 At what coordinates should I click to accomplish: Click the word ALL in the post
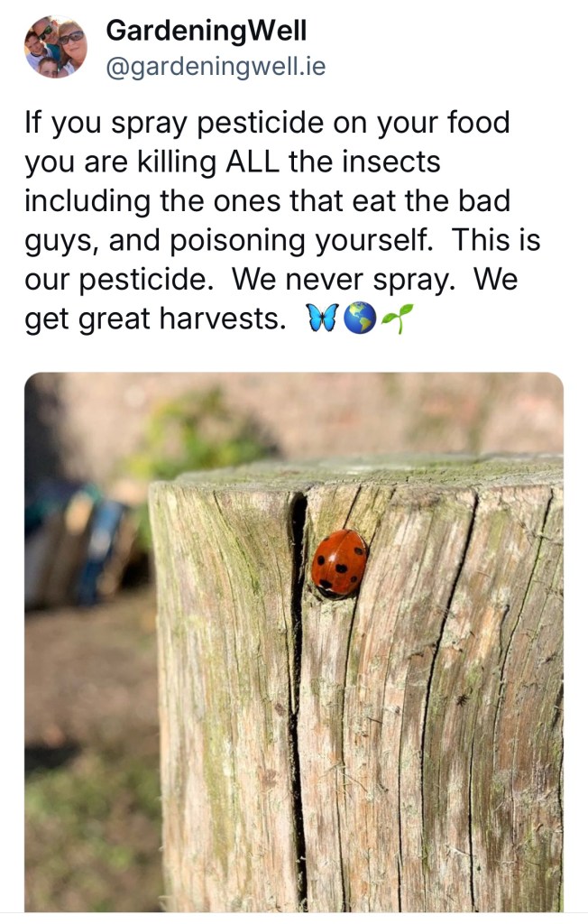click(x=253, y=162)
